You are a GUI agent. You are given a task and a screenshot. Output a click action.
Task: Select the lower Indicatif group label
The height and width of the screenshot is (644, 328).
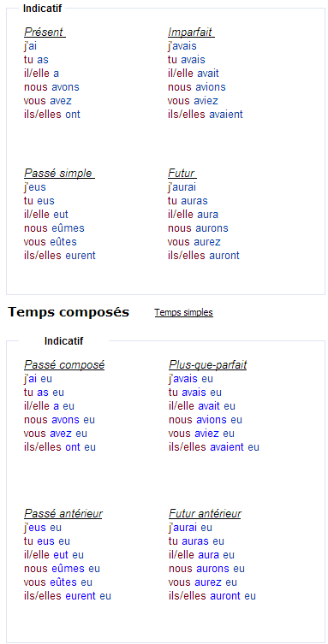tap(63, 341)
